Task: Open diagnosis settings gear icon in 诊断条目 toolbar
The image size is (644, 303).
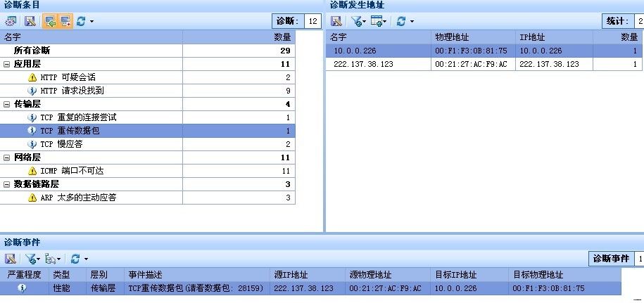Action: pyautogui.click(x=11, y=21)
